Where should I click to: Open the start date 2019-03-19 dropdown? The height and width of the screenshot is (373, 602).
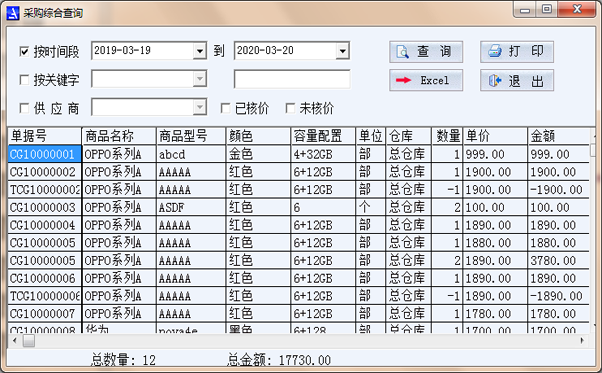pos(200,51)
